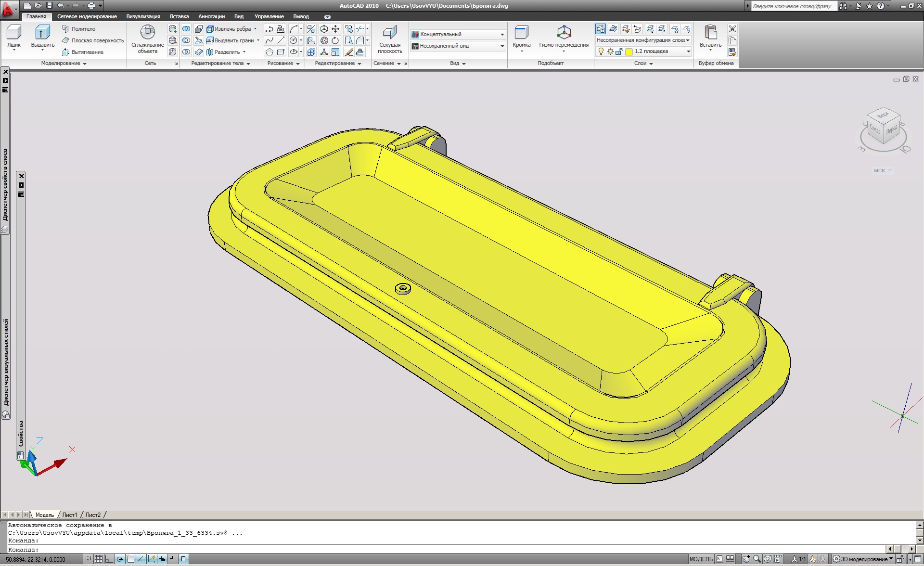The width and height of the screenshot is (924, 566).
Task: Toggle Ortho mode in status bar
Action: pos(109,559)
